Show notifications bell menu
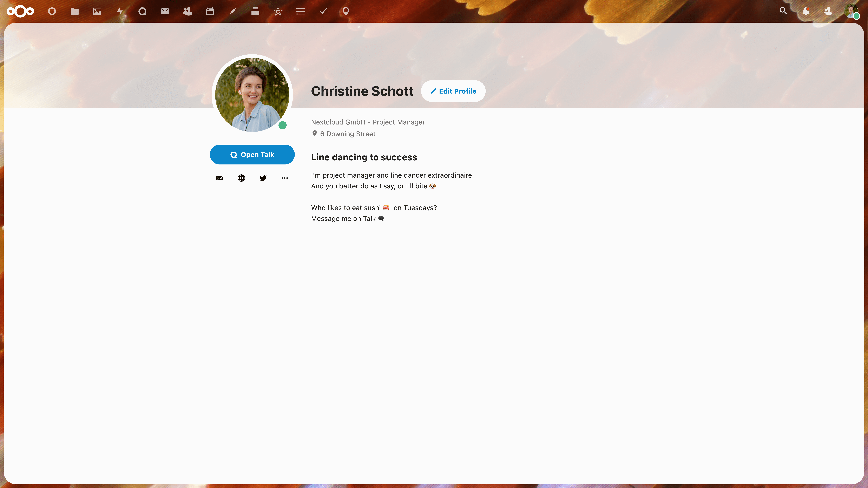Screen dimensions: 868x488 point(806,11)
